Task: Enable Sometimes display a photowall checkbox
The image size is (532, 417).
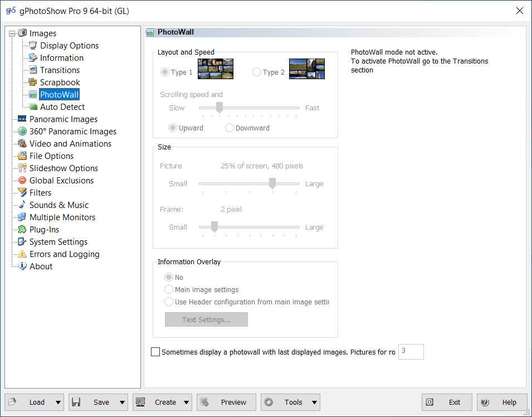Action: click(155, 352)
